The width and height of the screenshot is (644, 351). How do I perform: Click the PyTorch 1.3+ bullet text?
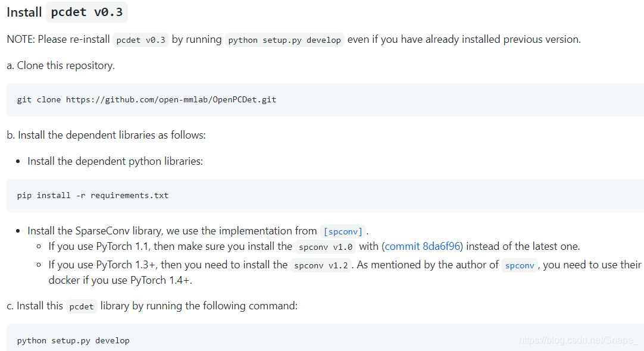168,265
